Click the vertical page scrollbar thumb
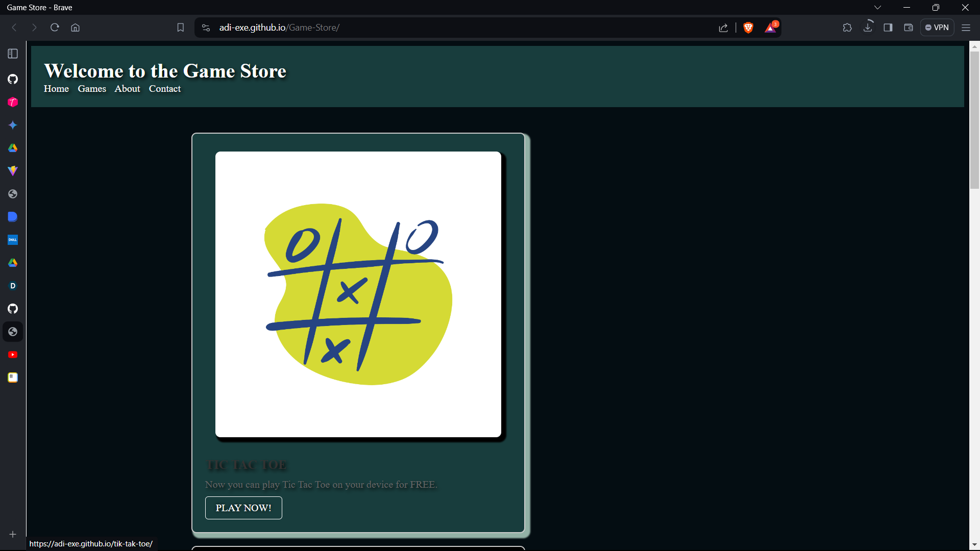Viewport: 980px width, 551px height. (974, 120)
